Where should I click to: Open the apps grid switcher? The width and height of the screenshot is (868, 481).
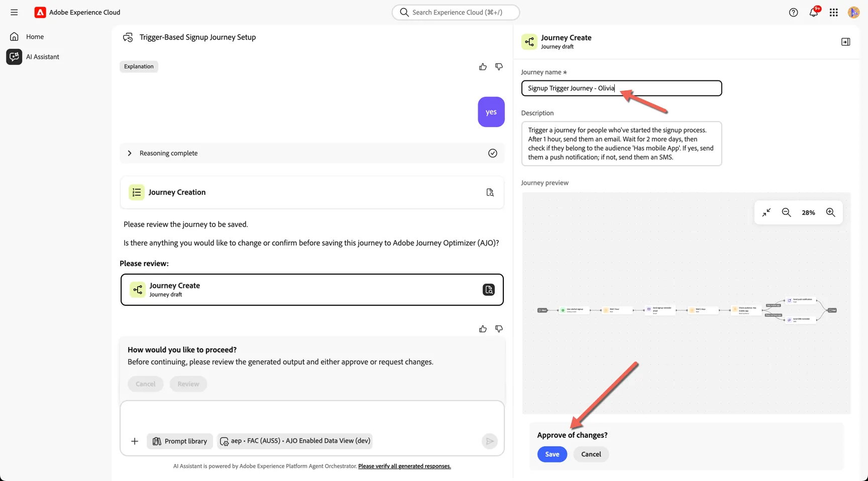point(833,13)
